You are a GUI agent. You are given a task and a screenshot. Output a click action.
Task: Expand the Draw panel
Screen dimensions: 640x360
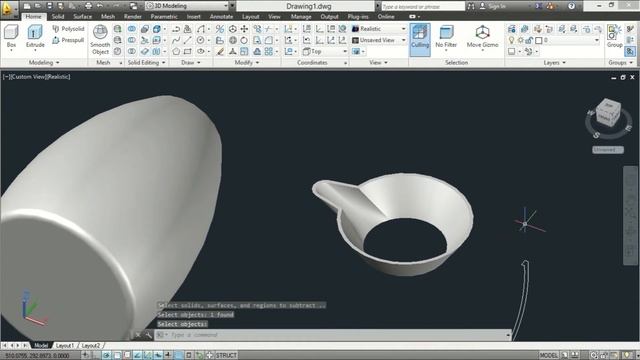(x=191, y=62)
